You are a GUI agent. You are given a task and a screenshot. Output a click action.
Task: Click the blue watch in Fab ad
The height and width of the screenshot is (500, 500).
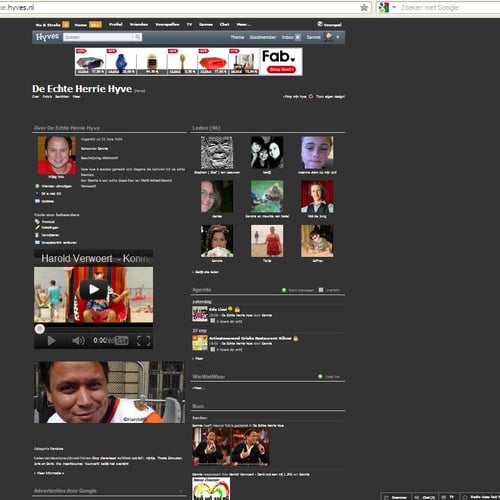121,62
